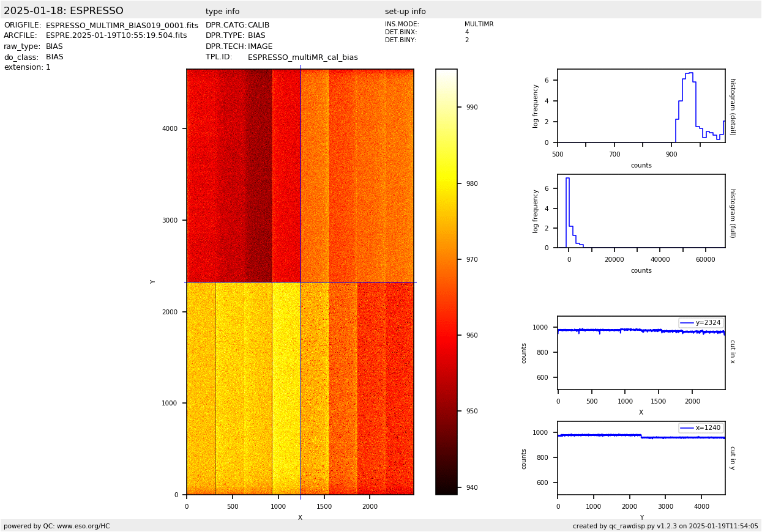The image size is (762, 532).
Task: Select the cut in x plot
Action: (641, 353)
